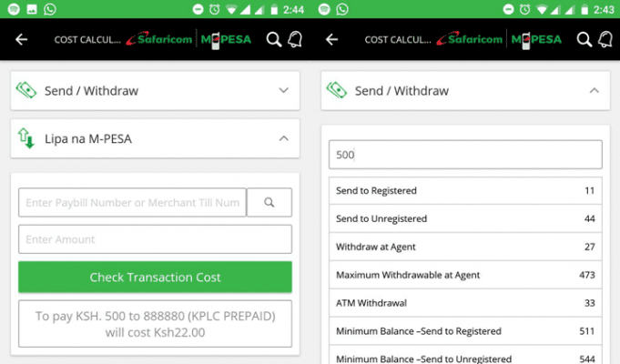620x364 pixels.
Task: Tap money icon beside Send / Withdraw, left screen
Action: pyautogui.click(x=26, y=90)
